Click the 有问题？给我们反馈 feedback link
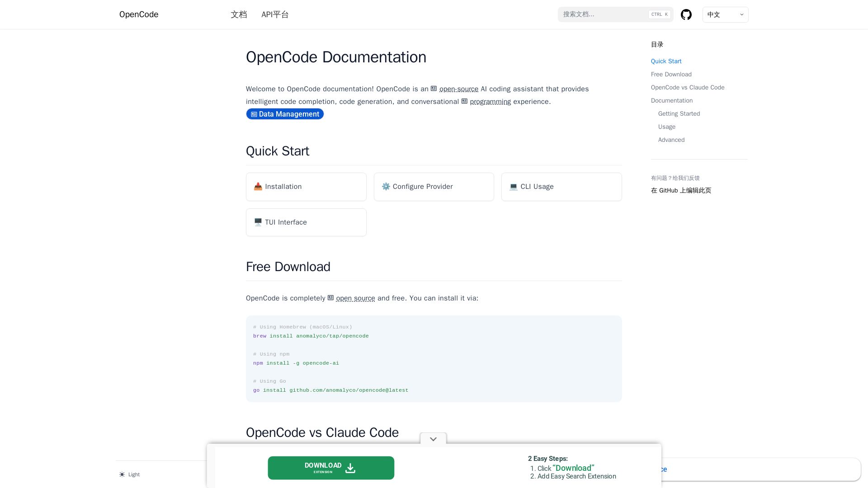Image resolution: width=868 pixels, height=488 pixels. [675, 178]
